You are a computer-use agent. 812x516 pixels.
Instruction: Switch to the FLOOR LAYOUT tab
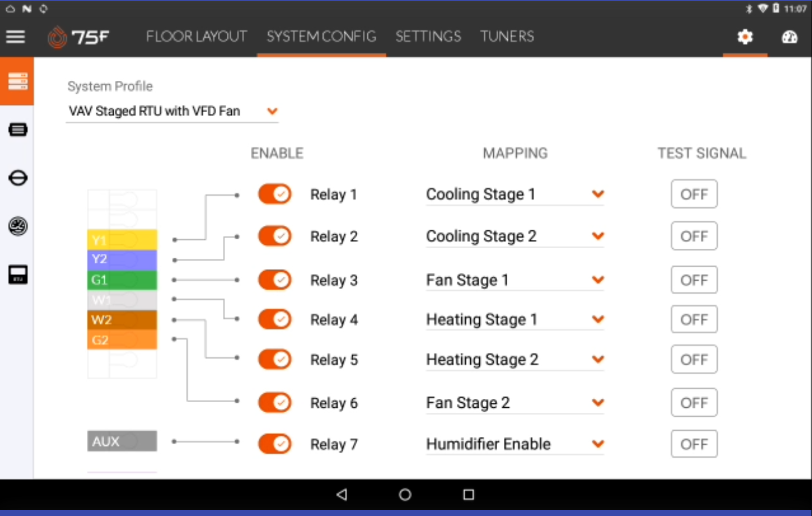[x=196, y=36]
